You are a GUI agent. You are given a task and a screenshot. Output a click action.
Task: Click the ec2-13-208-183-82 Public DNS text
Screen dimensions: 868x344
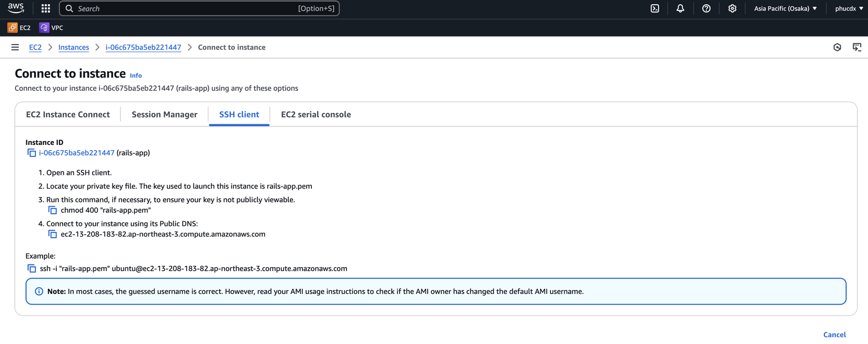tap(163, 234)
